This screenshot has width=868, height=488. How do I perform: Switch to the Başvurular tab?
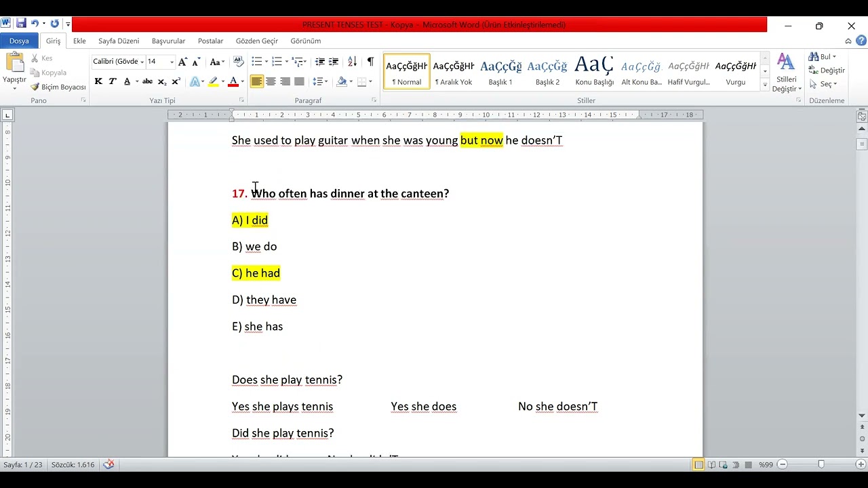click(168, 41)
